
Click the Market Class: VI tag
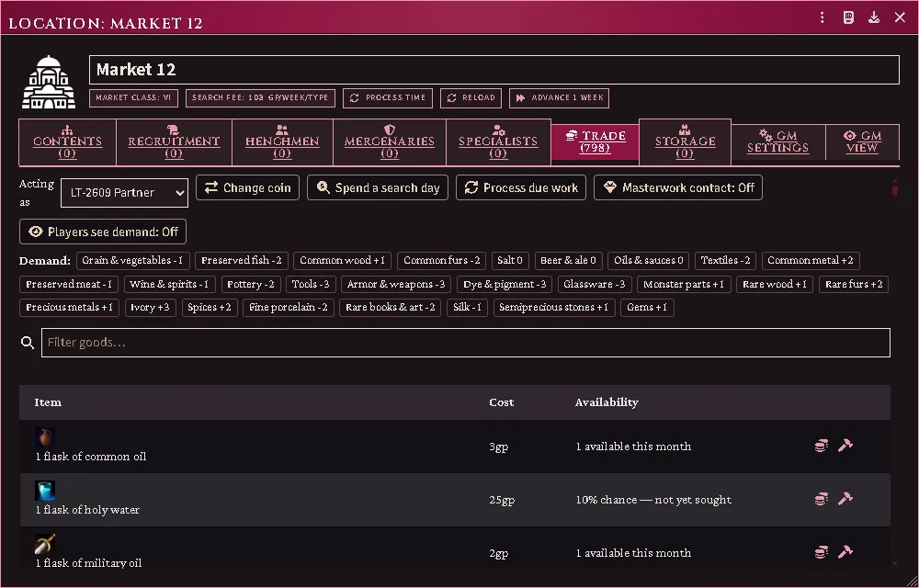[133, 97]
